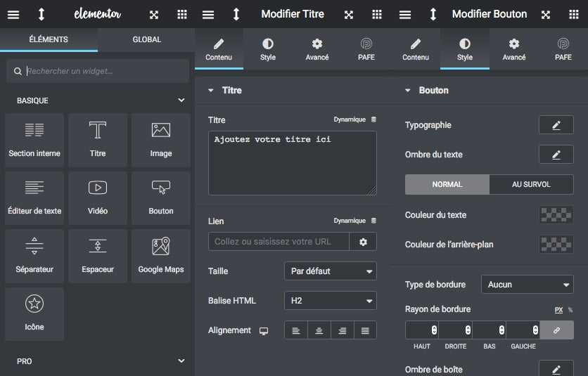Focus the Rechercher un widget search field
Screen dimensions: 588x376
click(98, 71)
